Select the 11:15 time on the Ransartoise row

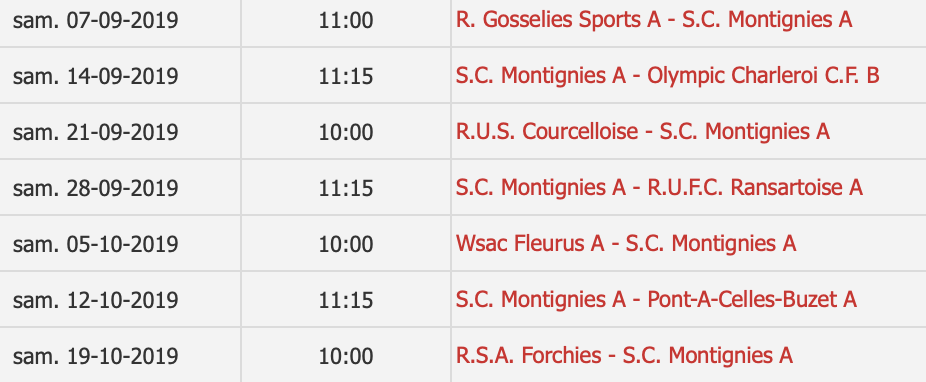pyautogui.click(x=346, y=188)
